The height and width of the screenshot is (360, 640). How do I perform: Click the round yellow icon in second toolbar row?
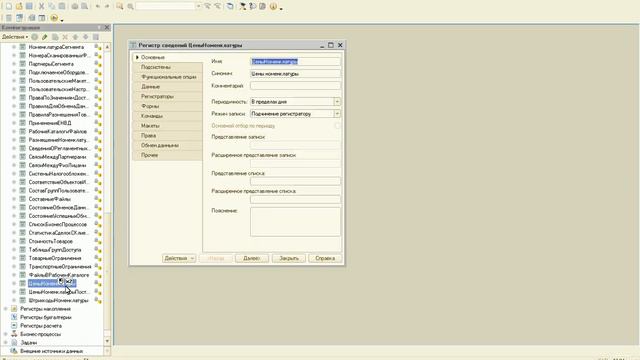54,18
